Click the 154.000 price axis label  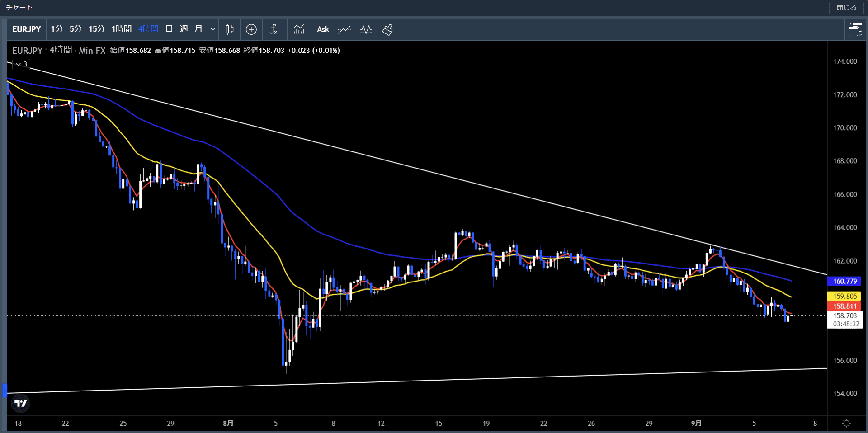pyautogui.click(x=845, y=394)
